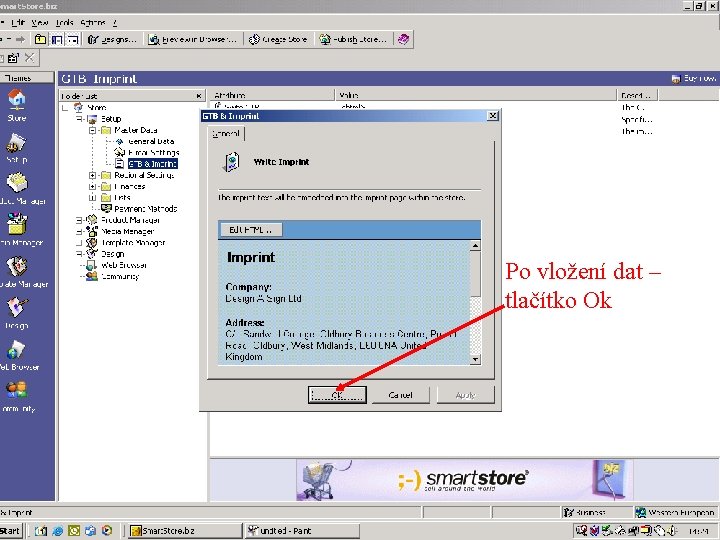Select Store root in the tree
720x540 pixels.
click(96, 107)
